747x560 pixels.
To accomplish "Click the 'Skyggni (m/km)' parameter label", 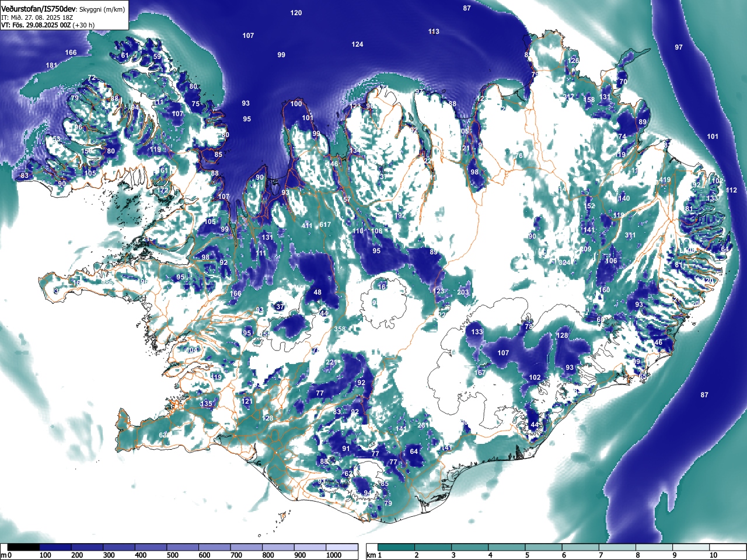I will pyautogui.click(x=102, y=9).
